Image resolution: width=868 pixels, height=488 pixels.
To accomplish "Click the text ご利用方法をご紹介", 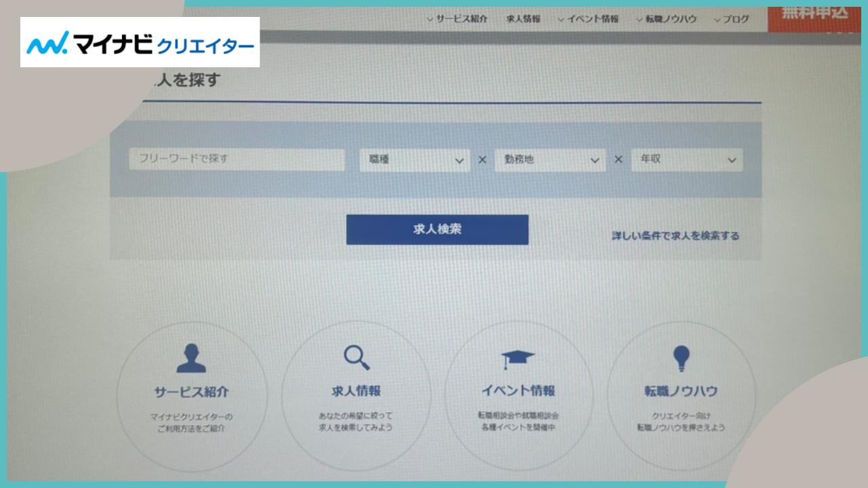I will tap(191, 428).
